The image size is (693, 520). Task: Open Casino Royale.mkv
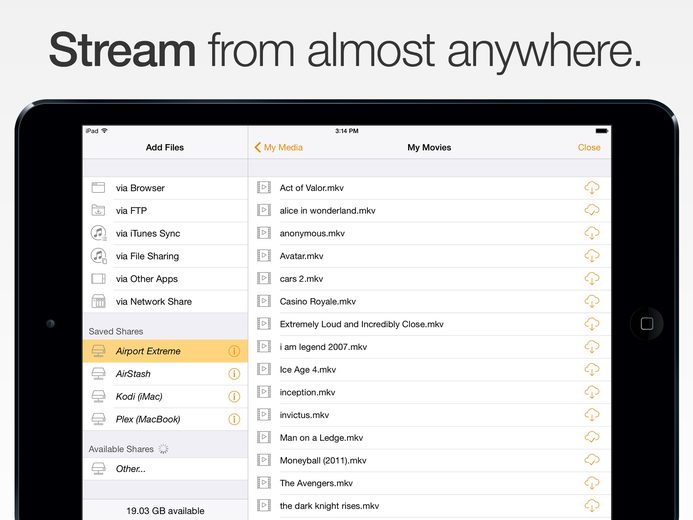430,302
